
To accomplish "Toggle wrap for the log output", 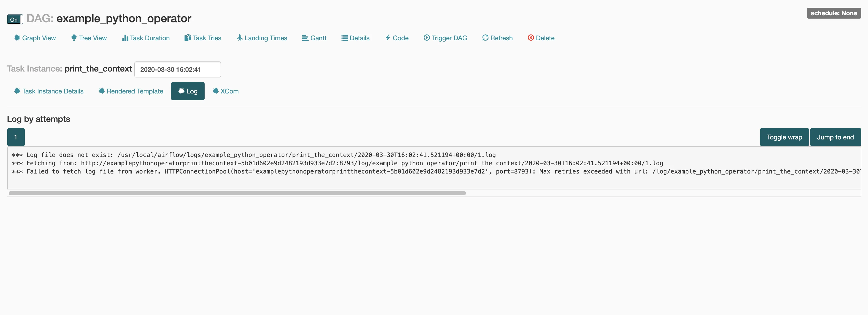I will click(x=784, y=137).
